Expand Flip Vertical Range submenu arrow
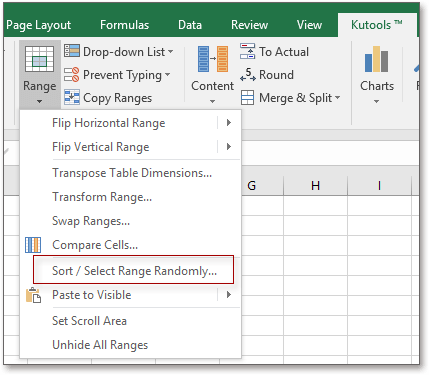Screen dimensions: 429x375 click(x=229, y=147)
